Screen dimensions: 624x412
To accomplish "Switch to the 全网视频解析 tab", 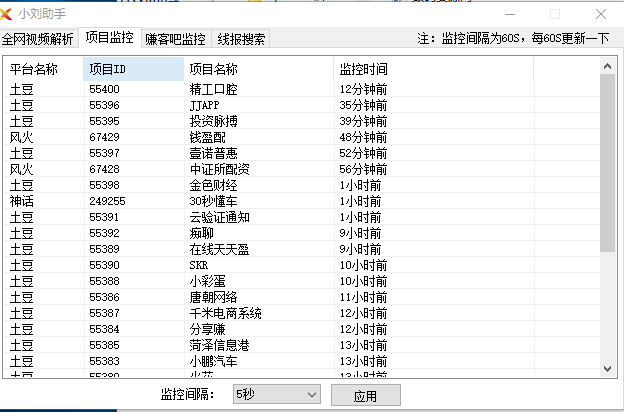I will [38, 39].
